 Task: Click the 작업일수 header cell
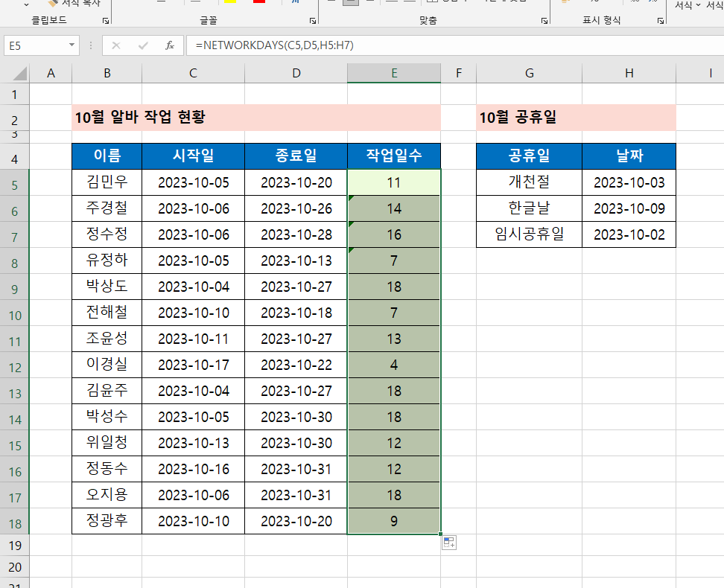pyautogui.click(x=394, y=156)
